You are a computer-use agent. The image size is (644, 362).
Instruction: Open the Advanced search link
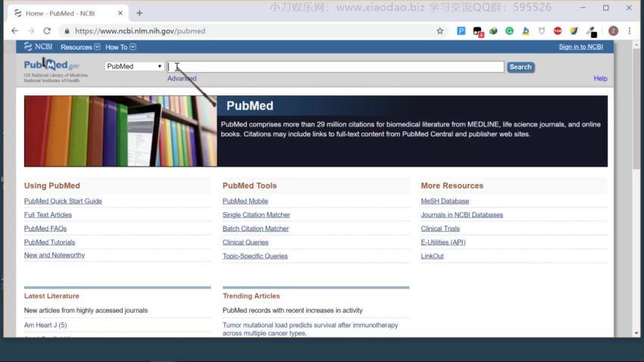coord(182,79)
